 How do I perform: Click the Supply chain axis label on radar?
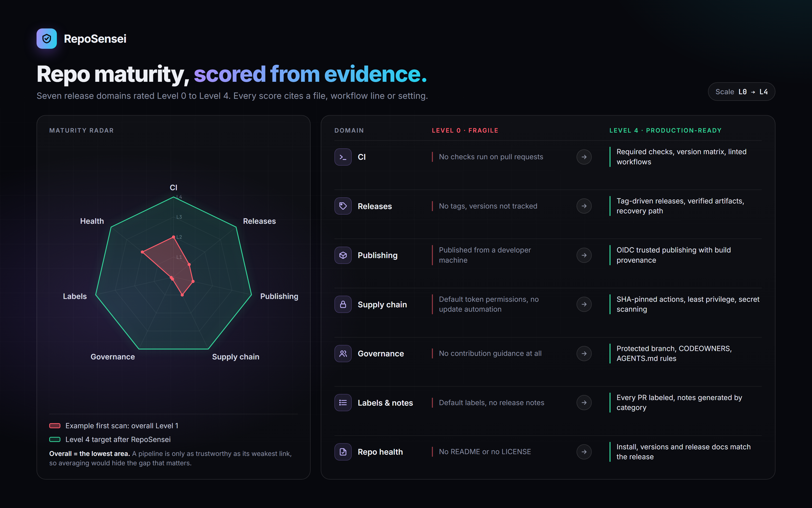235,357
